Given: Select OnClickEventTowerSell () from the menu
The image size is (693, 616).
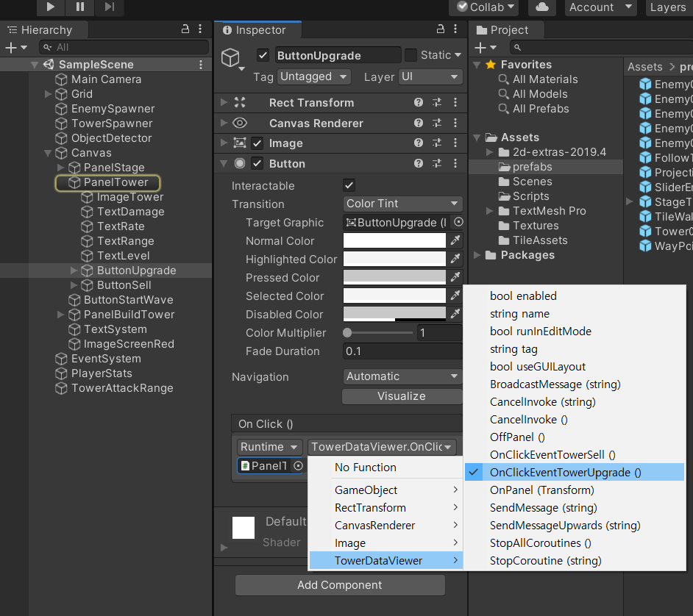Looking at the screenshot, I should [552, 455].
